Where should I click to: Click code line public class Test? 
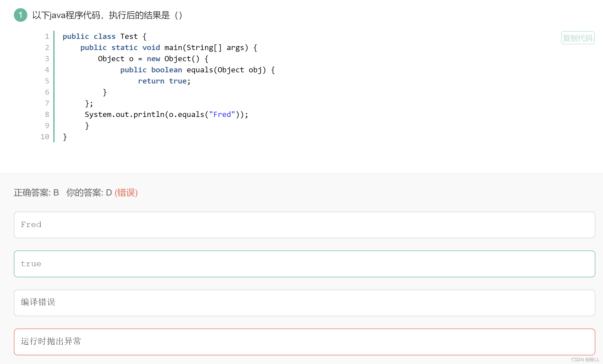pyautogui.click(x=105, y=36)
